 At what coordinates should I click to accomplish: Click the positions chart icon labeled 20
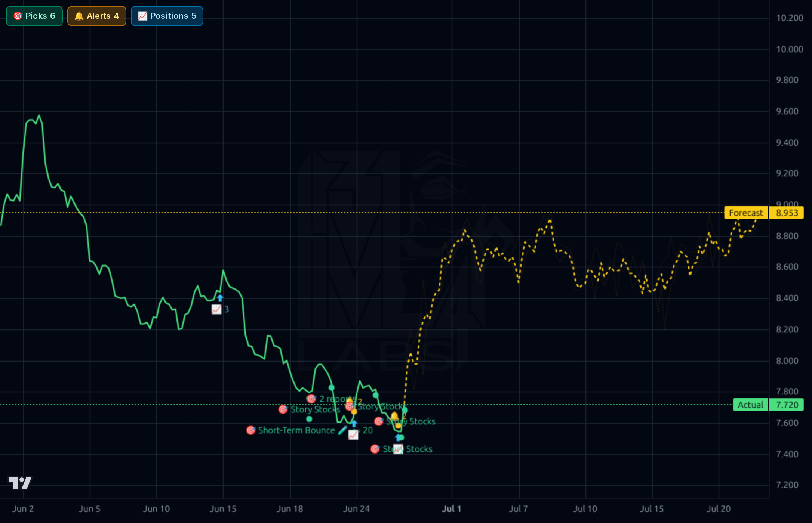click(353, 435)
